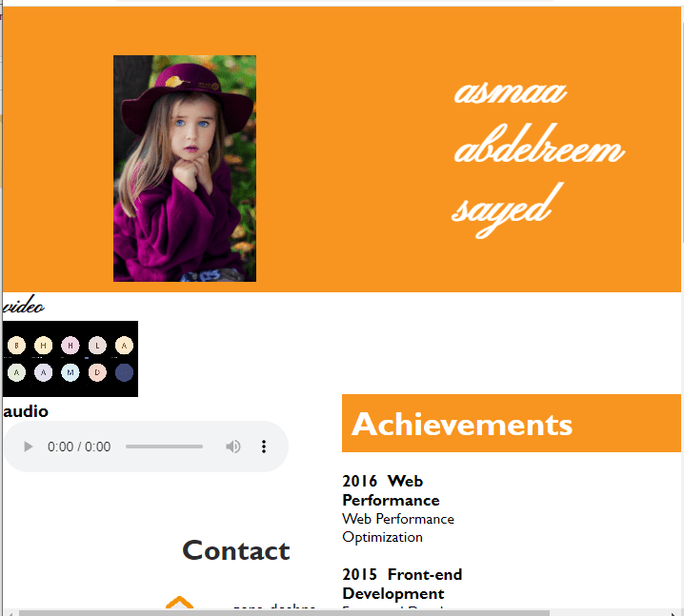Click the letter D circle in video
This screenshot has height=616, width=684.
pyautogui.click(x=97, y=372)
